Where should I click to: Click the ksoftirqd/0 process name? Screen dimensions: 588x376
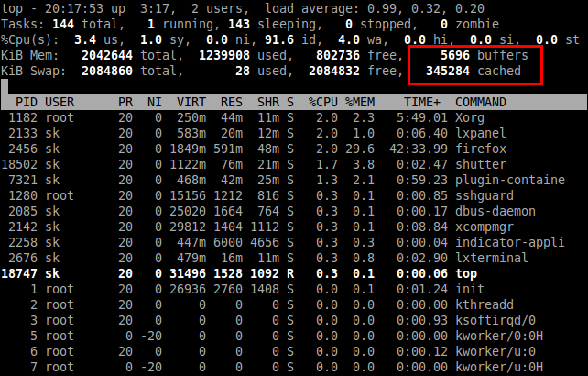(x=495, y=320)
